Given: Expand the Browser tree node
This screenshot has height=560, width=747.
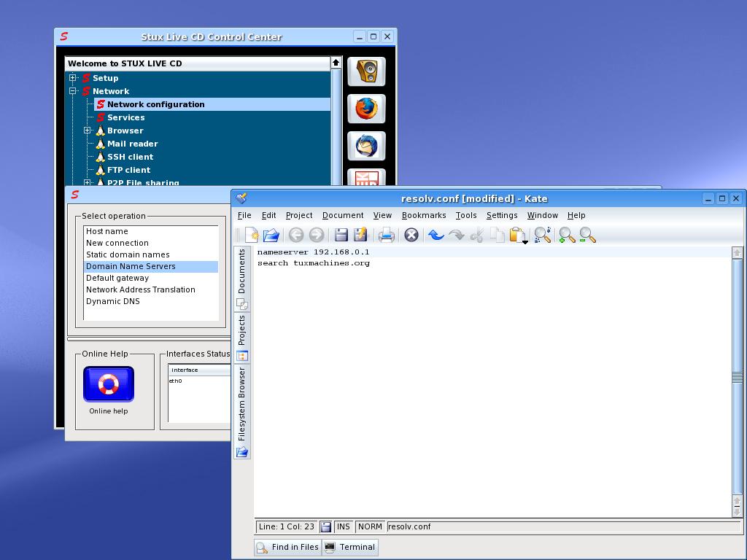Looking at the screenshot, I should coord(88,130).
